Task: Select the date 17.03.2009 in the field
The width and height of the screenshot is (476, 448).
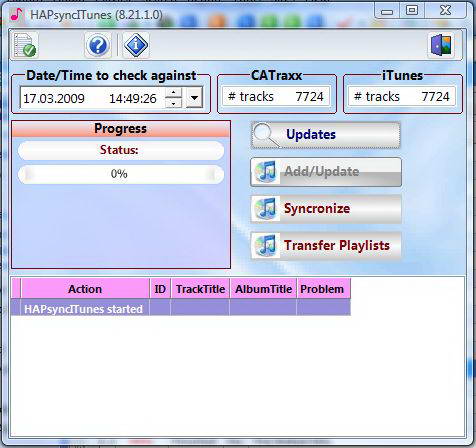Action: 54,99
